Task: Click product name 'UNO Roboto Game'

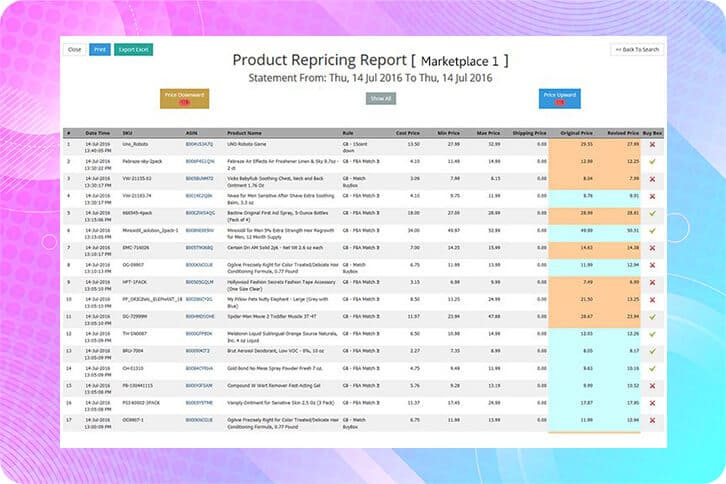Action: point(246,145)
